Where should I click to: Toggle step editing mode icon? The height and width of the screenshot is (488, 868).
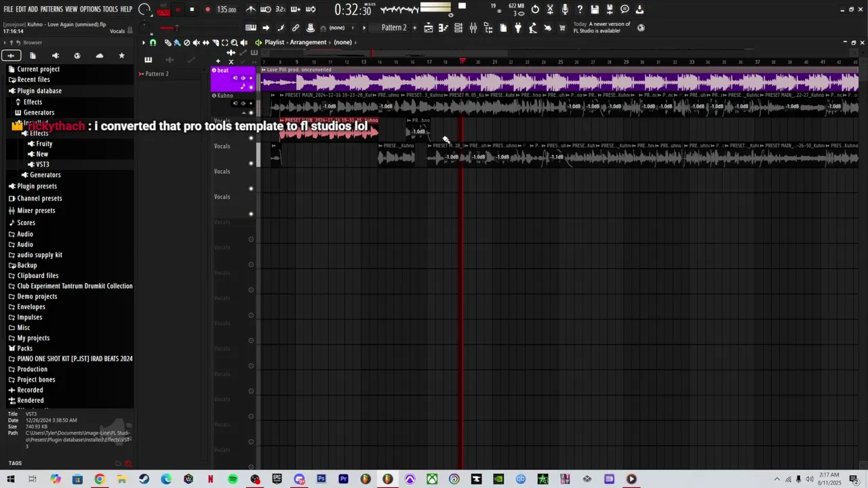(x=281, y=28)
